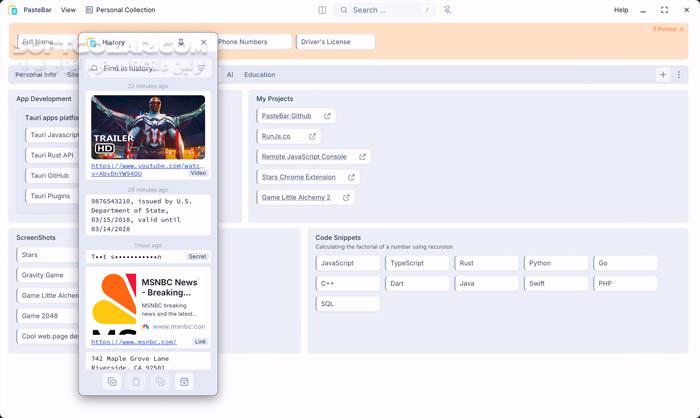
Task: Open the external link icon next to RunJs.co
Action: (x=313, y=136)
